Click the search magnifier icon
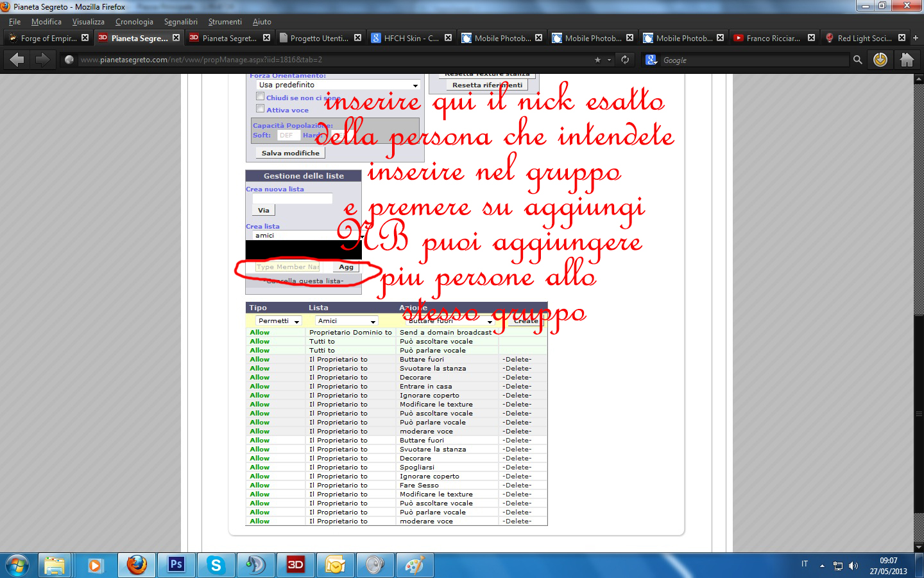The height and width of the screenshot is (578, 924). [x=857, y=60]
